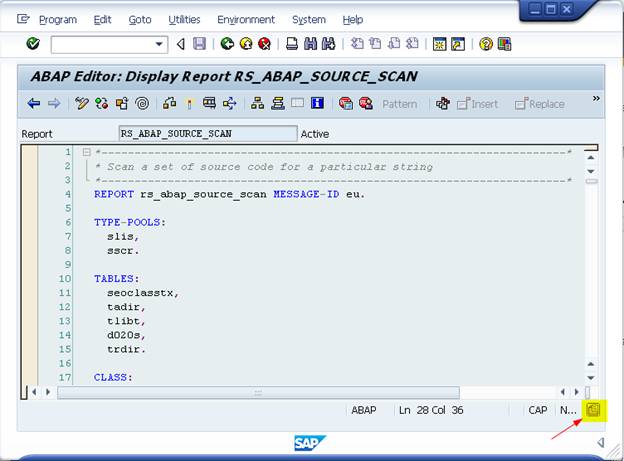
Task: Open the Help menu
Action: coord(353,20)
